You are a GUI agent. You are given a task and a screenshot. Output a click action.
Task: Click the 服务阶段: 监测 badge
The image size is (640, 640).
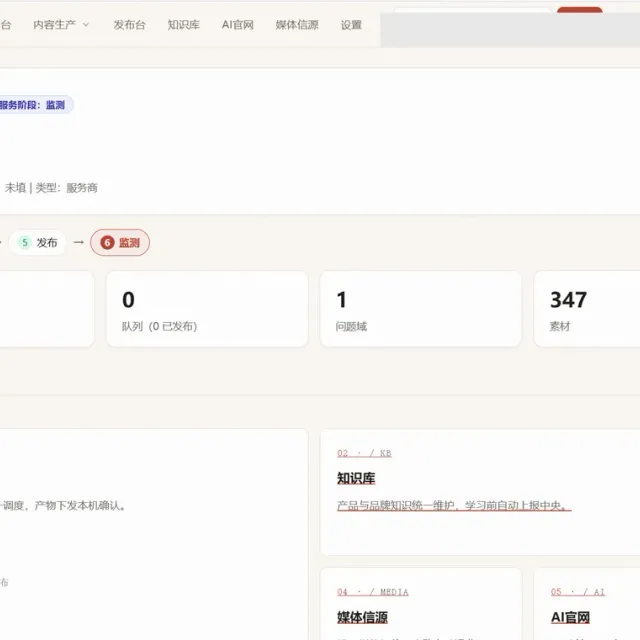(36, 105)
